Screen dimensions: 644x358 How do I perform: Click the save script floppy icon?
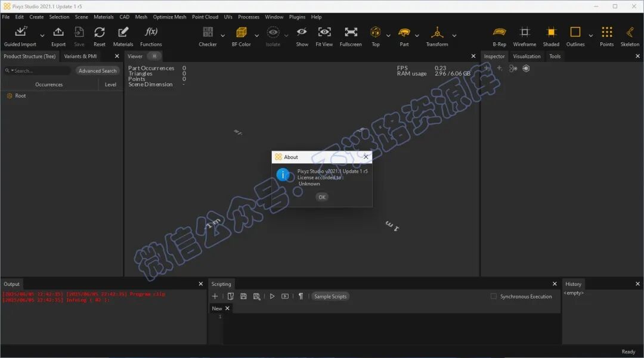(x=243, y=296)
